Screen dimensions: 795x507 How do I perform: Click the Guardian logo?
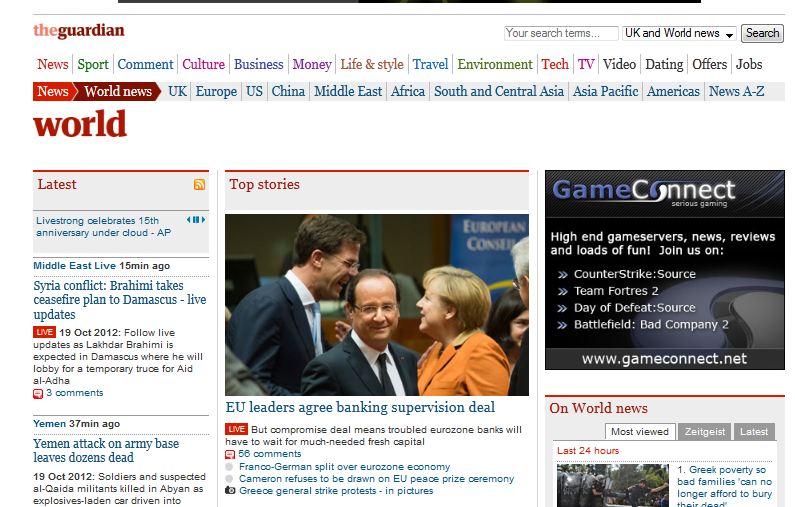tap(79, 31)
